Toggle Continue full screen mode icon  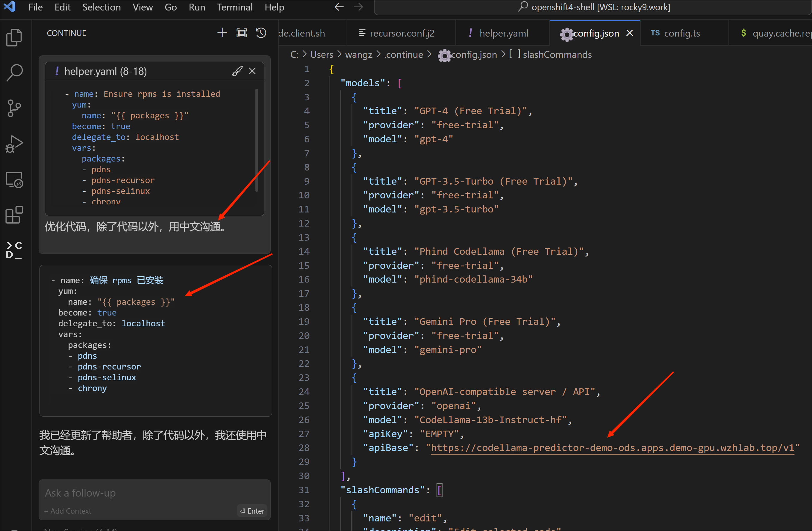(242, 33)
